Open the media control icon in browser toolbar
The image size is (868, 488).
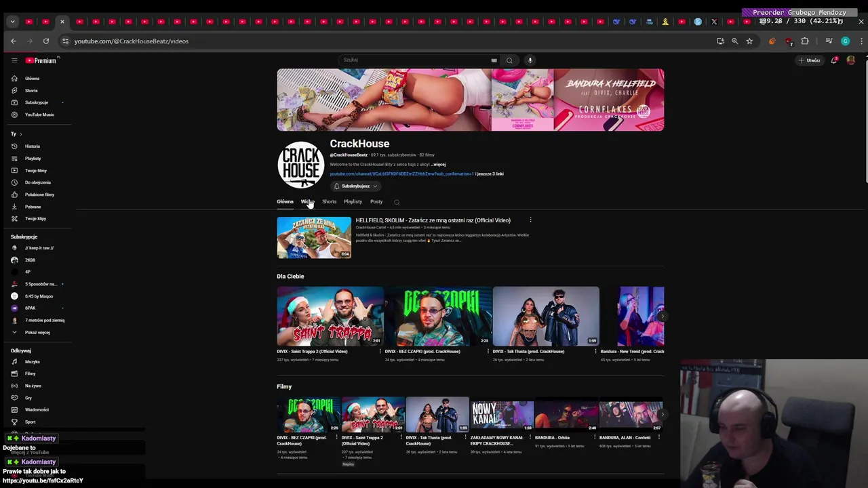pyautogui.click(x=829, y=41)
